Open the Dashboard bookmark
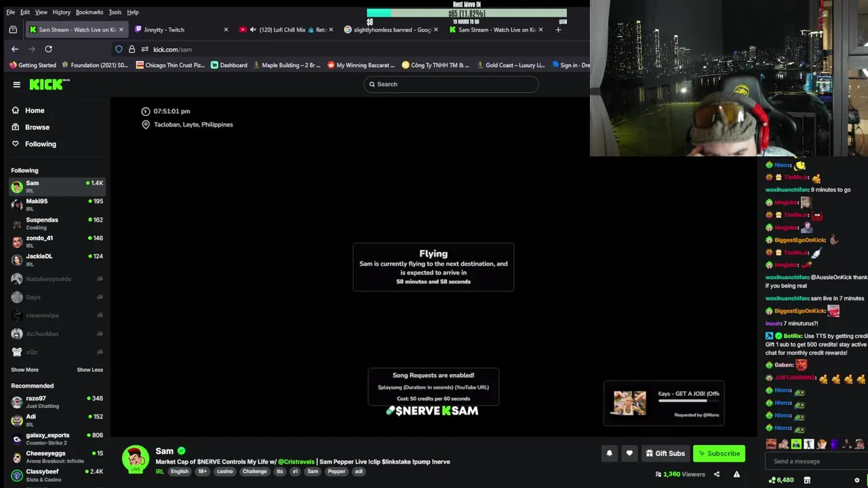The height and width of the screenshot is (488, 868). [x=229, y=65]
